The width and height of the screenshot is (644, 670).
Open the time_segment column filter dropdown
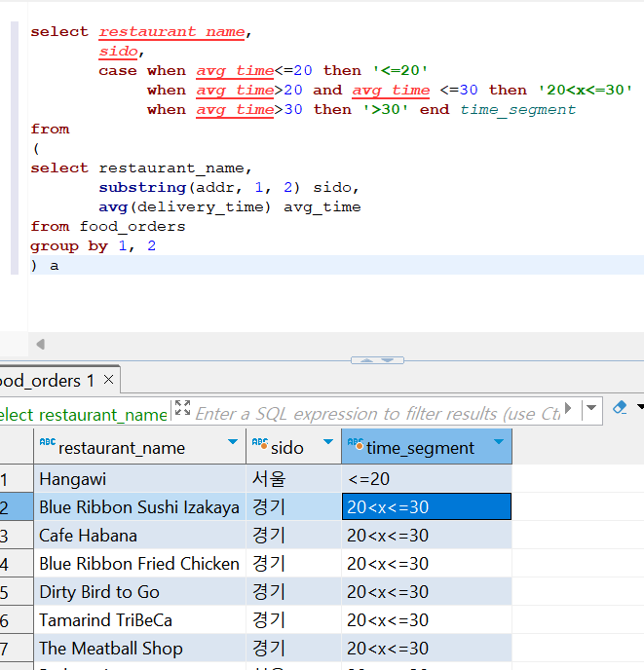(x=499, y=442)
